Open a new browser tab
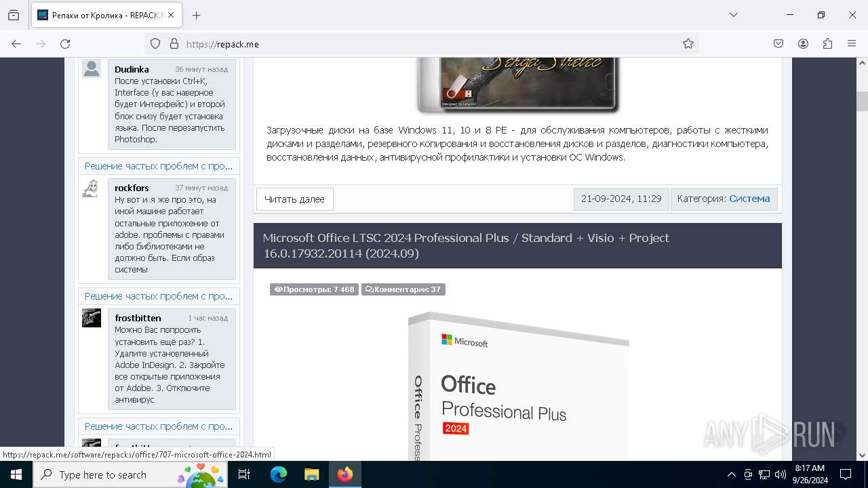 tap(197, 15)
